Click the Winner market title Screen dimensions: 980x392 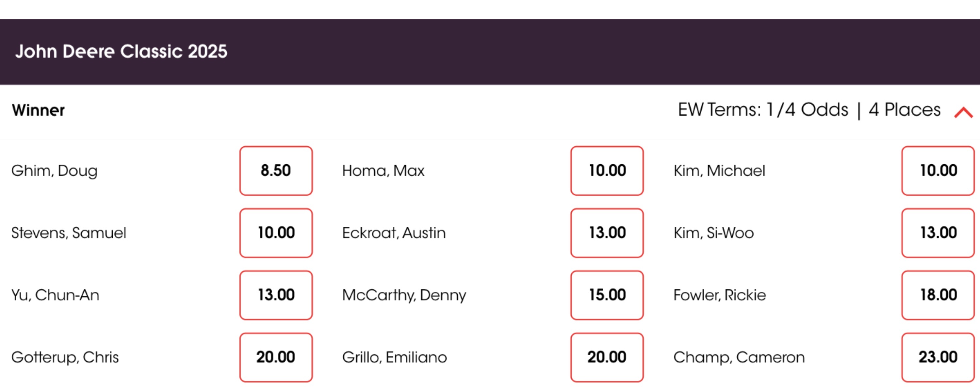point(38,110)
